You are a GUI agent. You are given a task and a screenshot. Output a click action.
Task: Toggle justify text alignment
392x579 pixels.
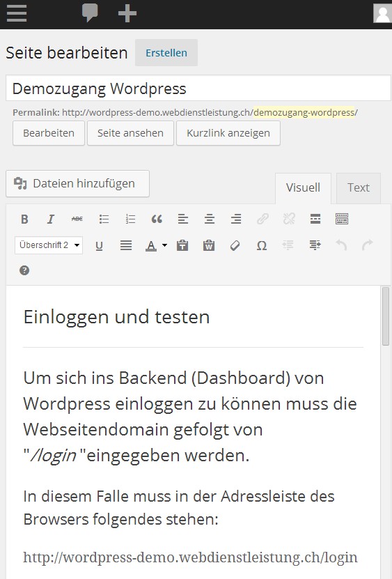click(126, 245)
